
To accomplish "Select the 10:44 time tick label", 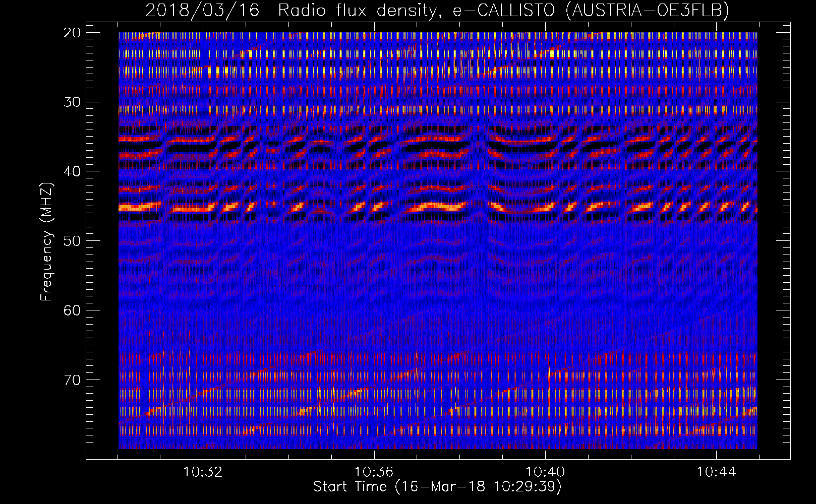I will pos(717,472).
